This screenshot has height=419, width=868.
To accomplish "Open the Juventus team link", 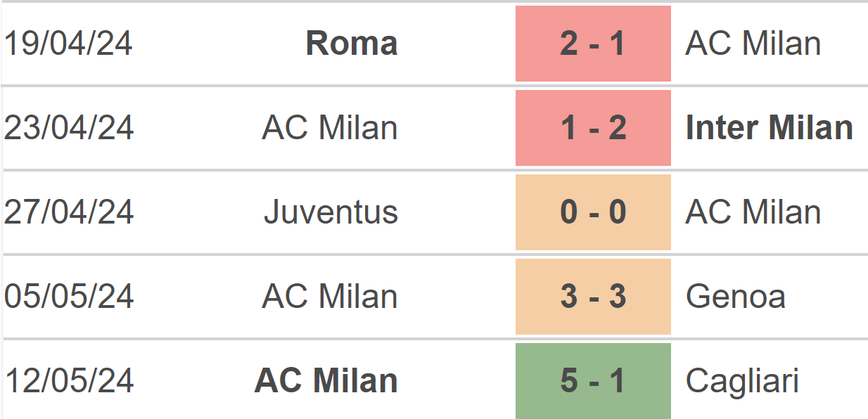I will [331, 212].
